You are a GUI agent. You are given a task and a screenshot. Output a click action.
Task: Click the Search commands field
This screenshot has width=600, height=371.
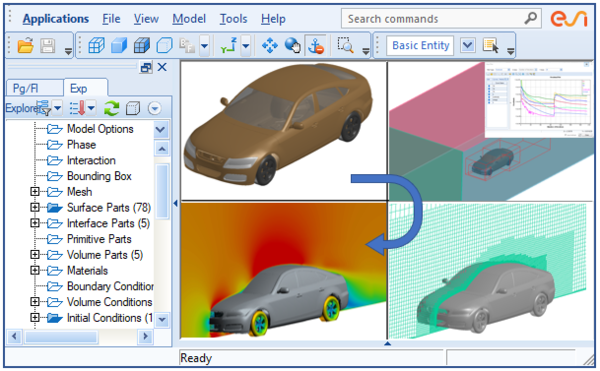pyautogui.click(x=441, y=18)
